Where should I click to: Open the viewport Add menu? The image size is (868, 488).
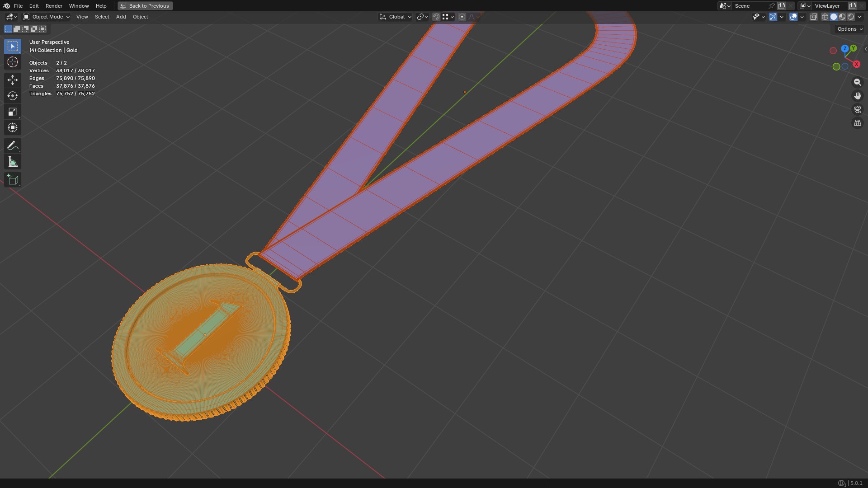pos(121,17)
